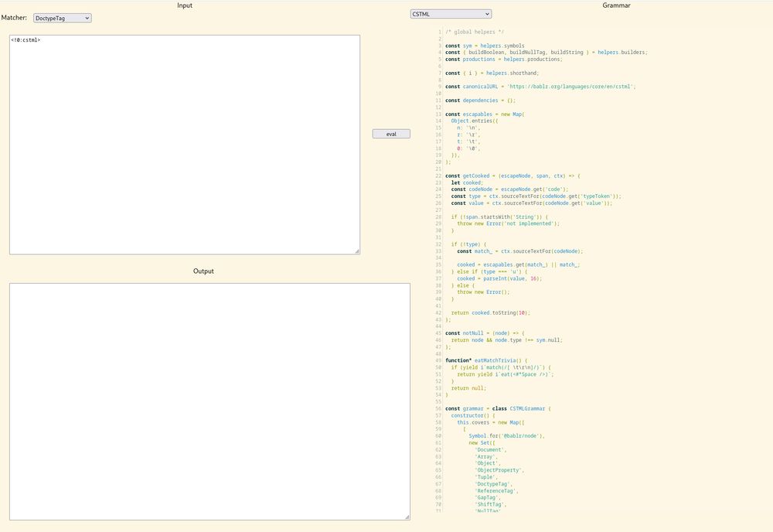Image resolution: width=773 pixels, height=532 pixels.
Task: Click the 'return null;' line
Action: pyautogui.click(x=468, y=388)
